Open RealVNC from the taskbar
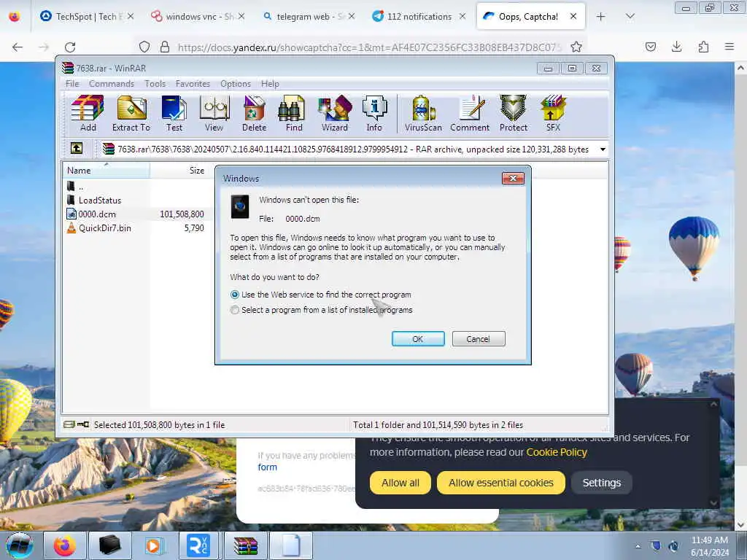 pos(198,545)
